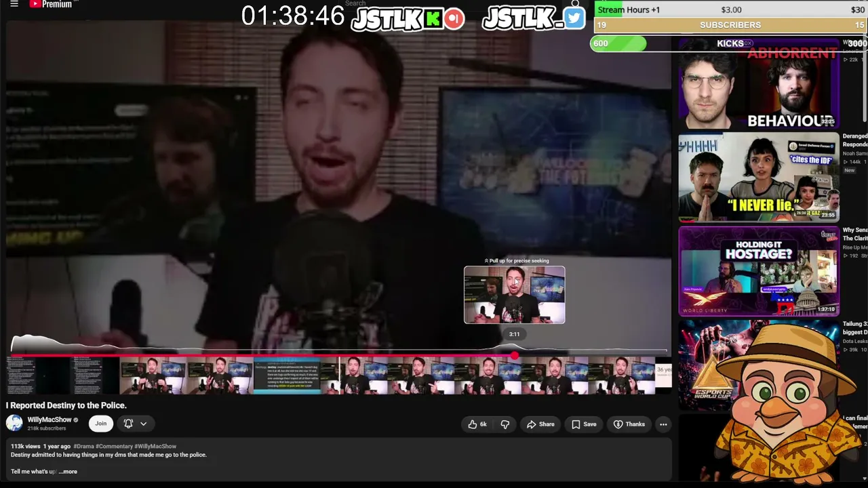Click the seek preview thumbnail above 3:11
Screen dimensions: 868x488
tap(514, 295)
